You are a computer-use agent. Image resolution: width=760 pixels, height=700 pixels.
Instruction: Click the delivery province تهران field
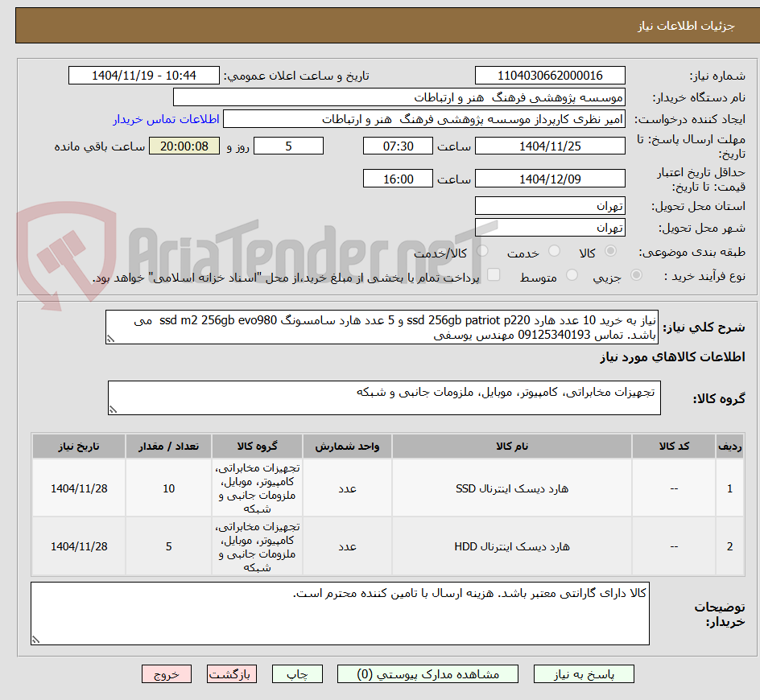(550, 206)
